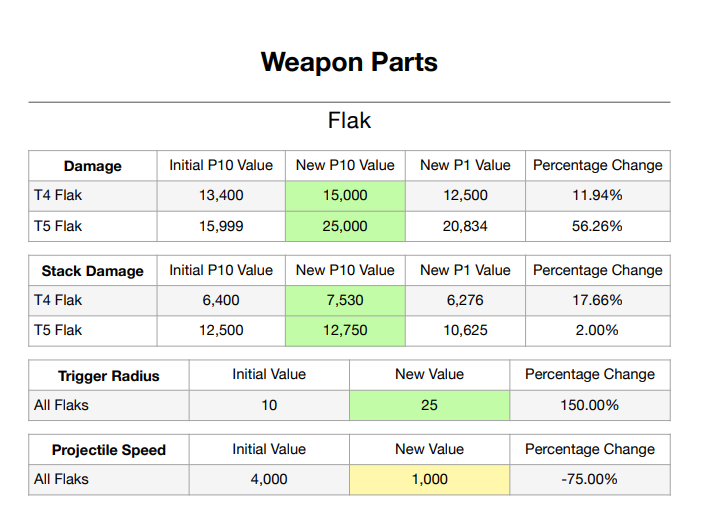Screen dimensions: 702x532
Task: Select the -75.00% percentage change cell
Action: coord(589,480)
